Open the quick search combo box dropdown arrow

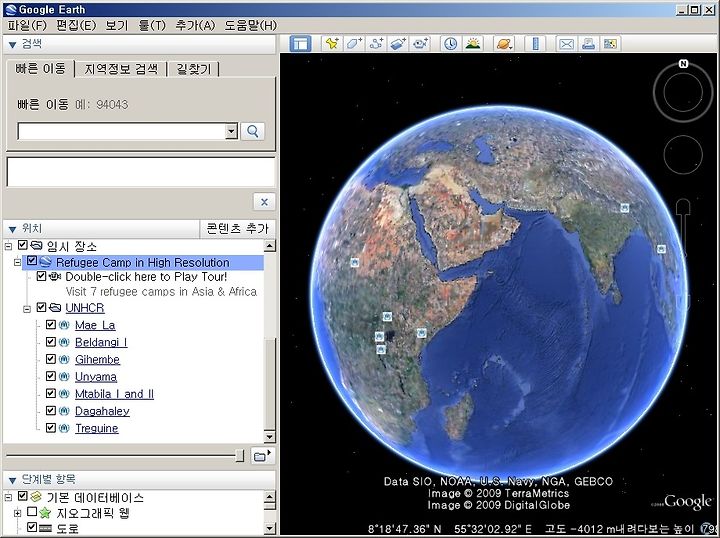231,131
